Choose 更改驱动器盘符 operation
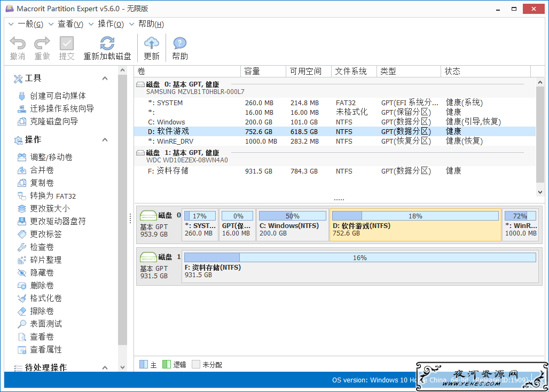Screen dimensions: 549x392 click(51, 221)
